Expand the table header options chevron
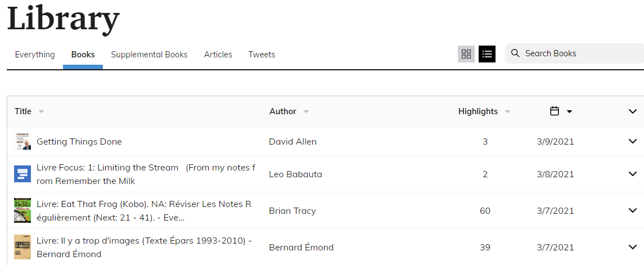Screen dimensions: 644x265 point(632,111)
